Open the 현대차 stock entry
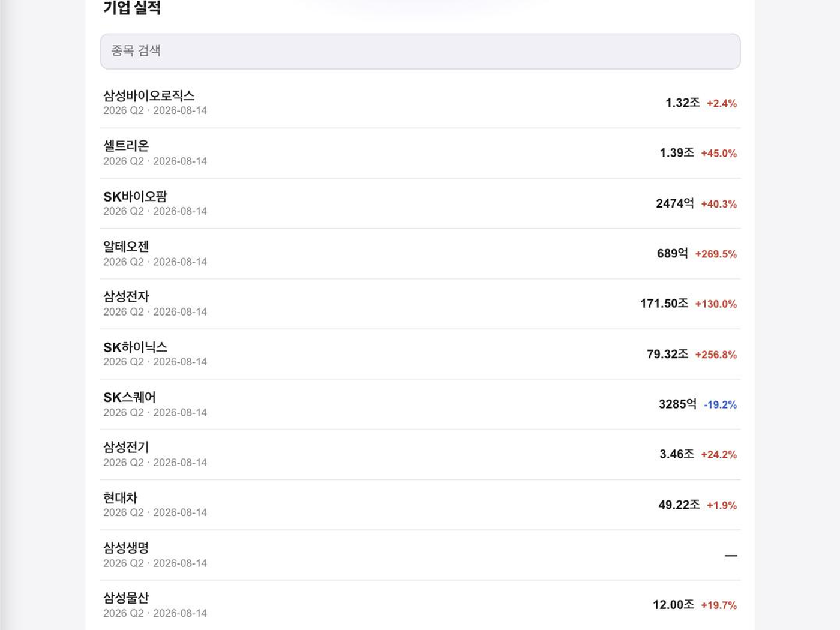 [x=420, y=505]
